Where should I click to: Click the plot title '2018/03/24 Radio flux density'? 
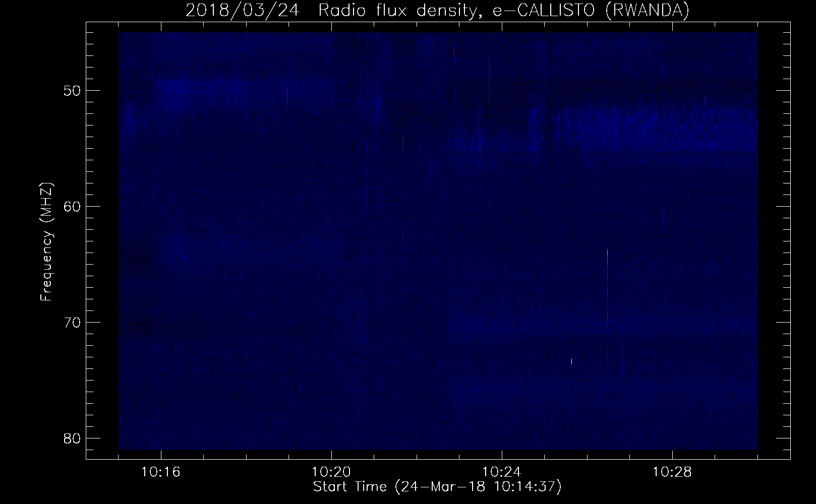[x=330, y=11]
